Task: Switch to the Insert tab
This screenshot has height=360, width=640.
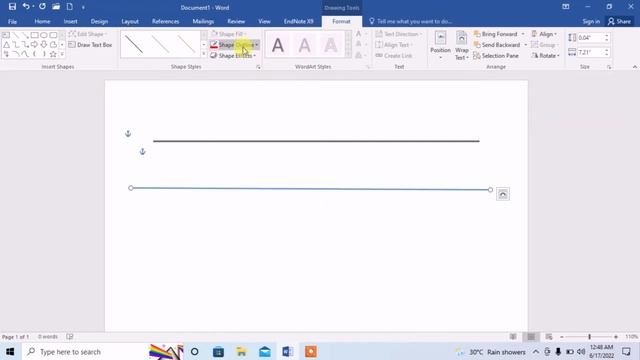Action: 71,21
